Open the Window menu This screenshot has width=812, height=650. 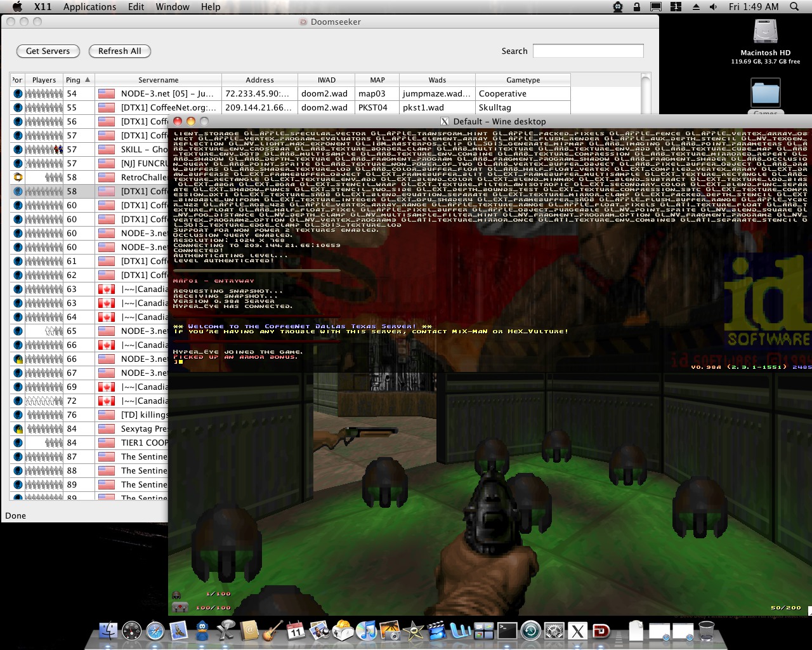(173, 7)
